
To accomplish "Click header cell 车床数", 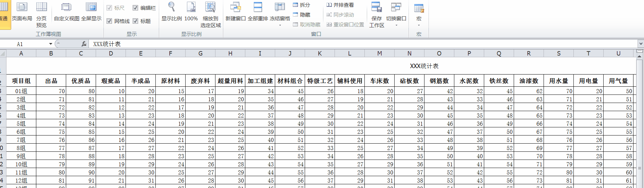I will tap(379, 81).
